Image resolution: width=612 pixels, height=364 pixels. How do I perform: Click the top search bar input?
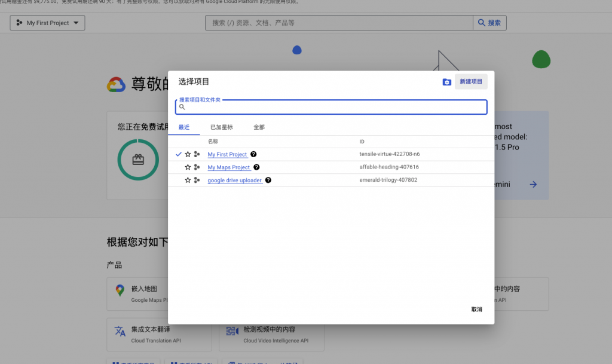(339, 23)
